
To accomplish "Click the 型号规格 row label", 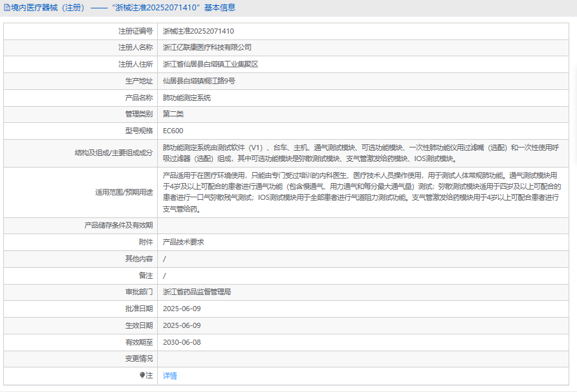I will point(139,131).
